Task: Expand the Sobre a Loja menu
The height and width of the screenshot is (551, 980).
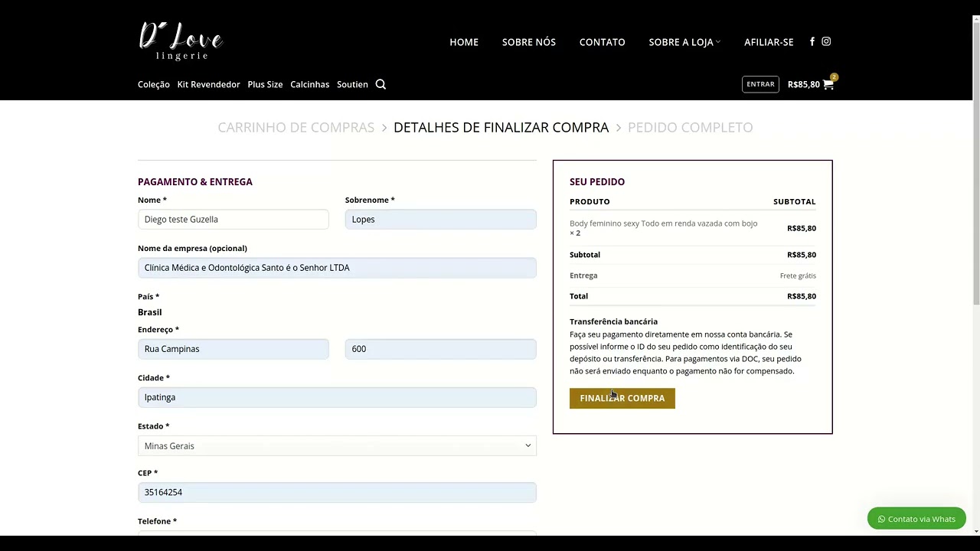Action: [684, 42]
